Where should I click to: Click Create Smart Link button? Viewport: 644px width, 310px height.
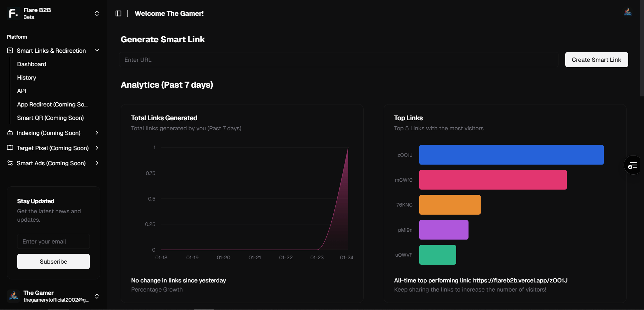coord(596,60)
